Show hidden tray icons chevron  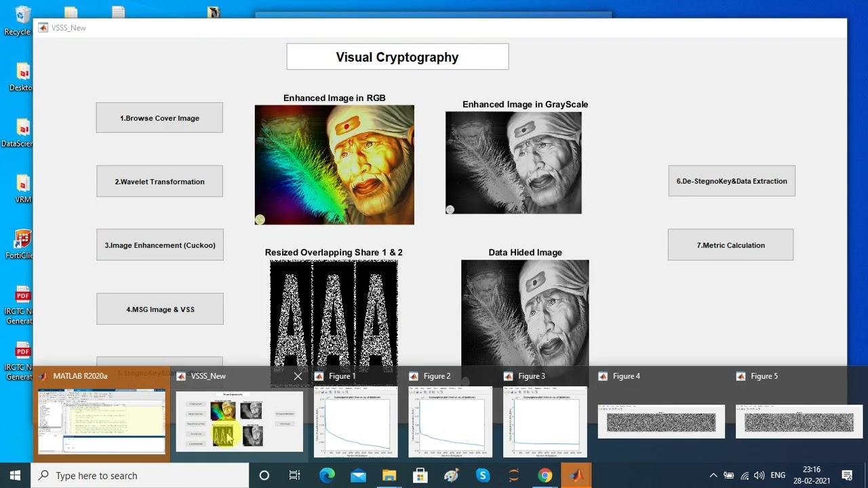tap(713, 476)
